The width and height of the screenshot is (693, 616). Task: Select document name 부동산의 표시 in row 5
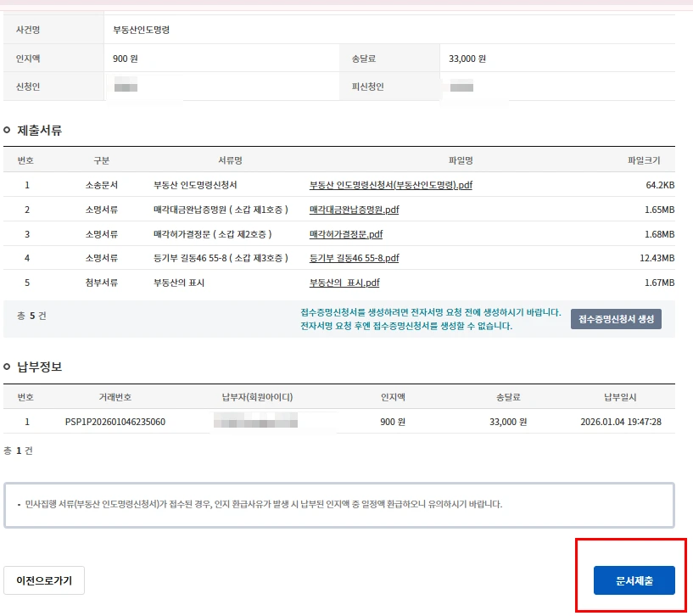[x=179, y=283]
